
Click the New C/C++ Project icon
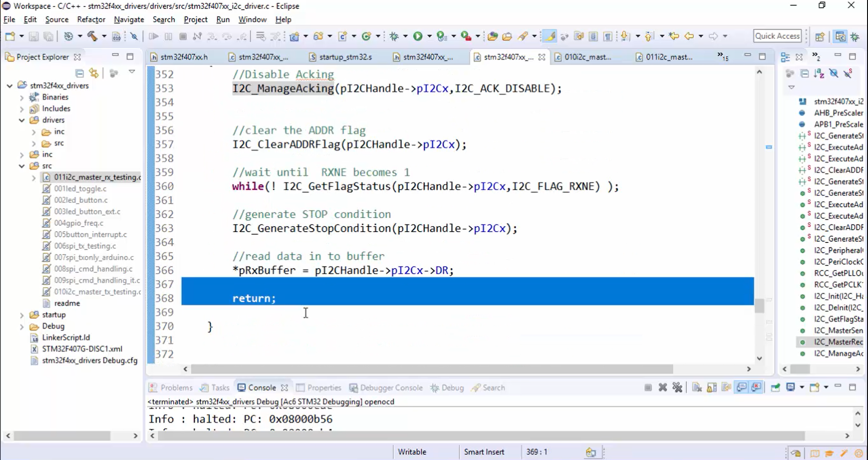[x=294, y=36]
